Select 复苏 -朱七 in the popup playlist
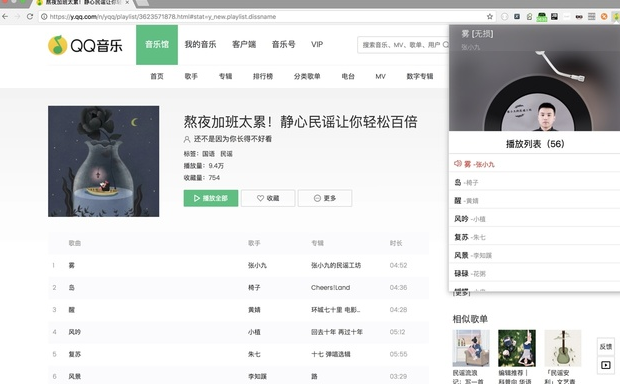Screen dimensions: 620x388 point(534,237)
